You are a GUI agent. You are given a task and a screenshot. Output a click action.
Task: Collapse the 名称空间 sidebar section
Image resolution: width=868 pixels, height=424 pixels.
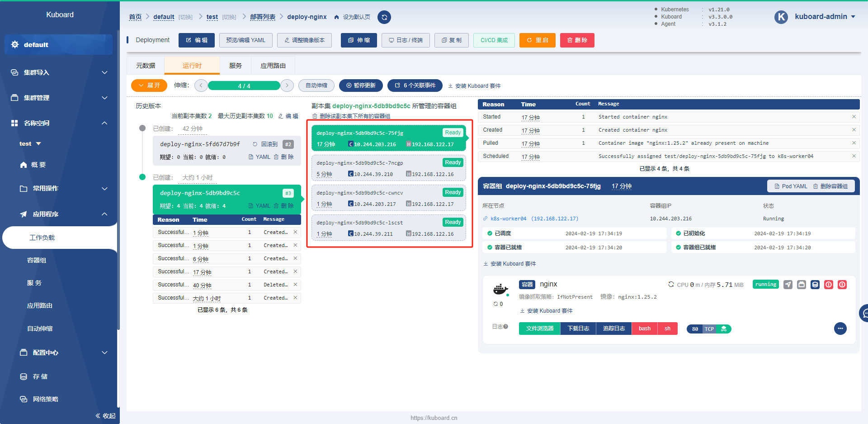point(59,123)
